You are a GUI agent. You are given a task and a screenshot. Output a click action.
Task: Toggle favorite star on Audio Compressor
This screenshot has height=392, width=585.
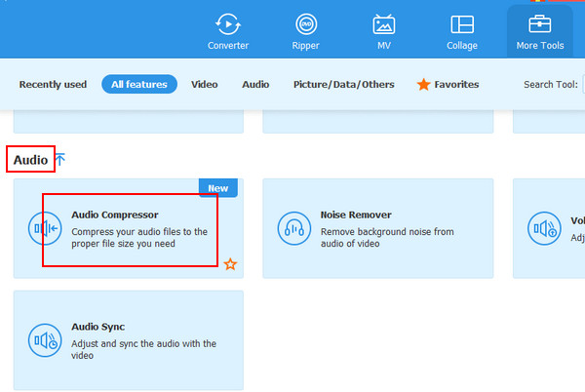point(230,264)
